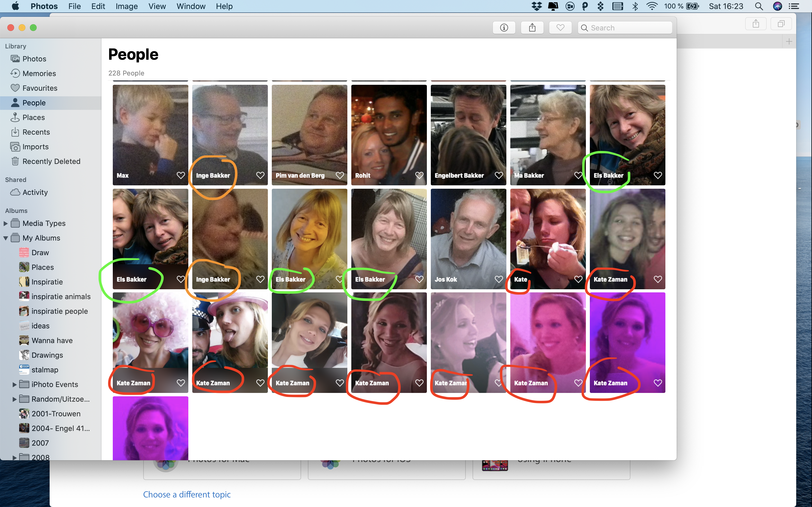Open Memories in the sidebar
Image resolution: width=812 pixels, height=507 pixels.
pos(39,74)
